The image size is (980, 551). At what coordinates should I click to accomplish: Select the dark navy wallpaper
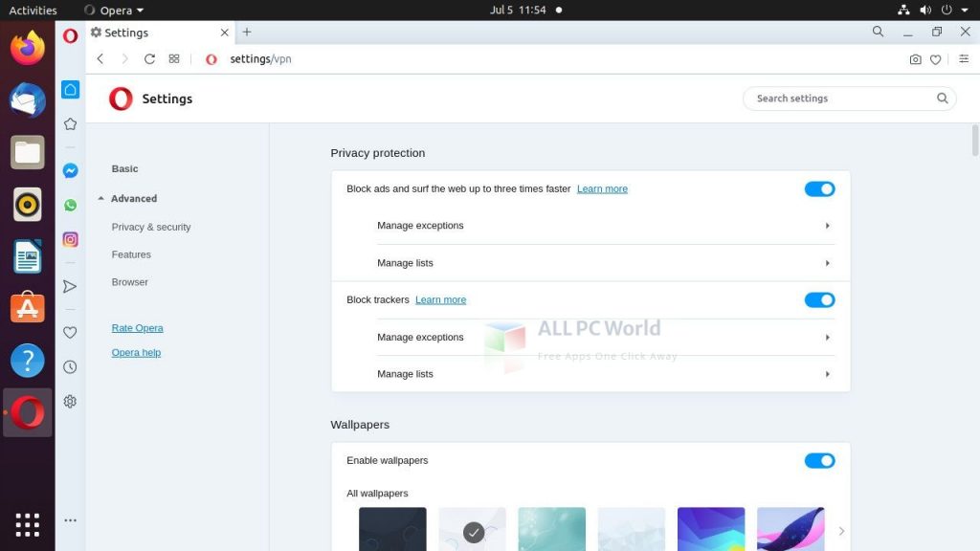(x=392, y=529)
